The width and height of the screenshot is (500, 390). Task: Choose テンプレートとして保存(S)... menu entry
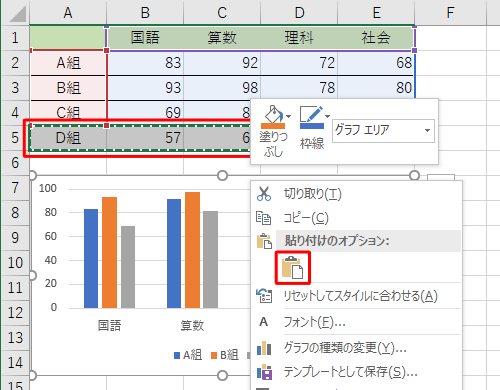pyautogui.click(x=357, y=372)
